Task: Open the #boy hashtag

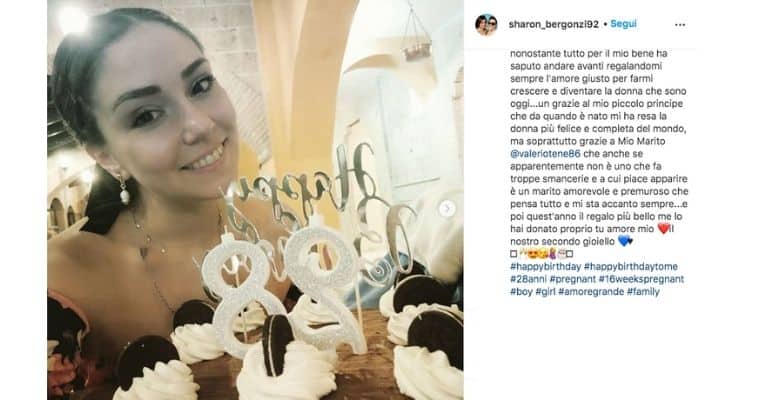Action: [521, 292]
